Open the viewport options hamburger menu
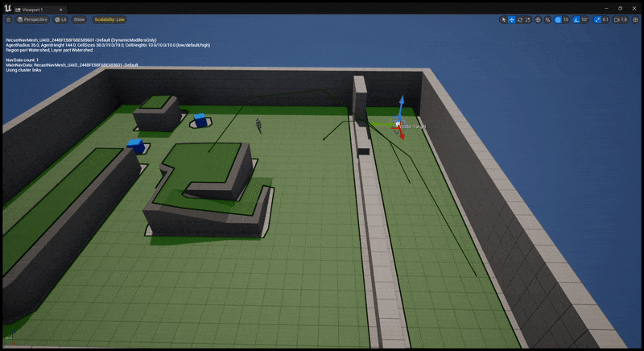Viewport: 644px width, 351px height. [x=9, y=19]
